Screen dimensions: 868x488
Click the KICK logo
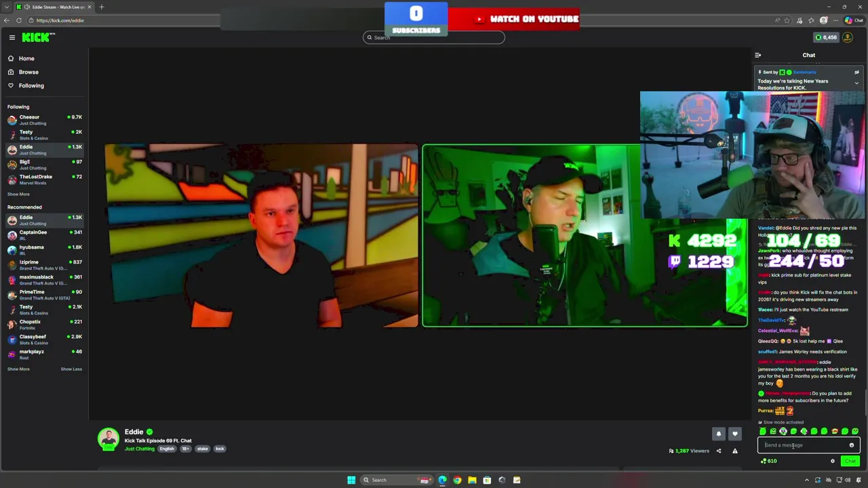point(35,38)
